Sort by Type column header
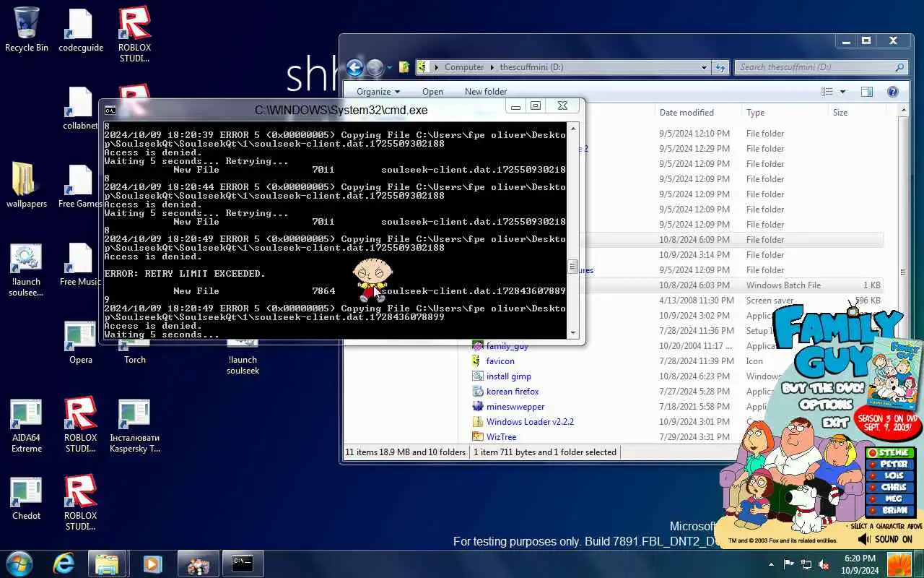 pos(756,113)
